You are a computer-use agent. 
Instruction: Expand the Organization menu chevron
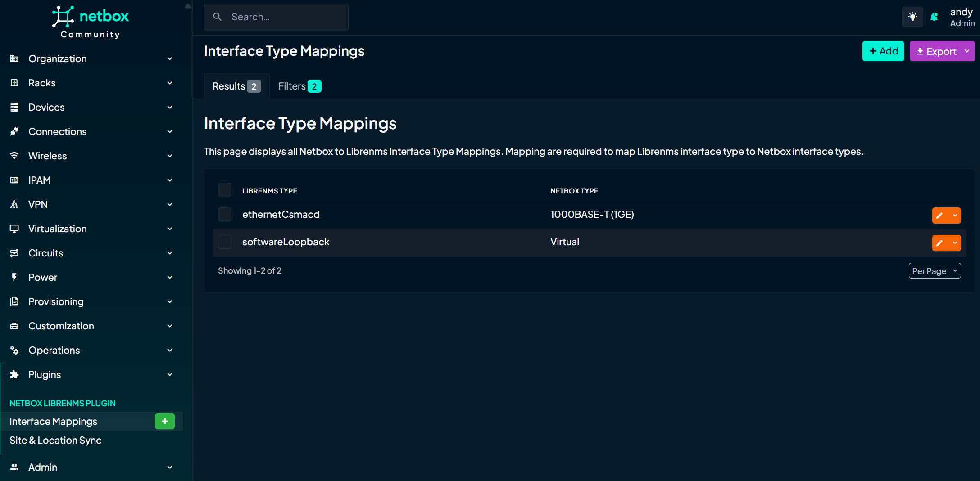click(170, 58)
